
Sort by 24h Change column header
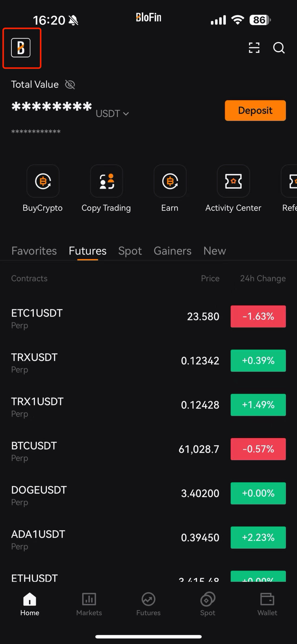263,278
